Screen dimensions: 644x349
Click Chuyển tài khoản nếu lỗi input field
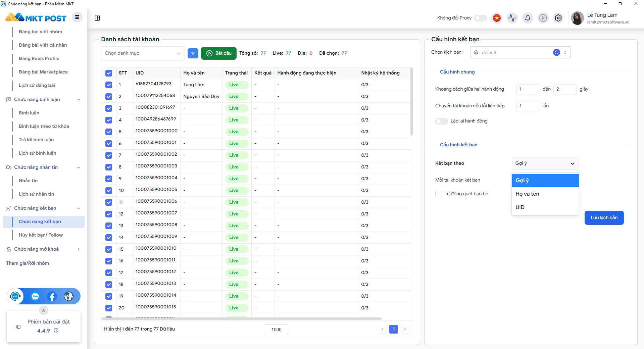pyautogui.click(x=528, y=106)
